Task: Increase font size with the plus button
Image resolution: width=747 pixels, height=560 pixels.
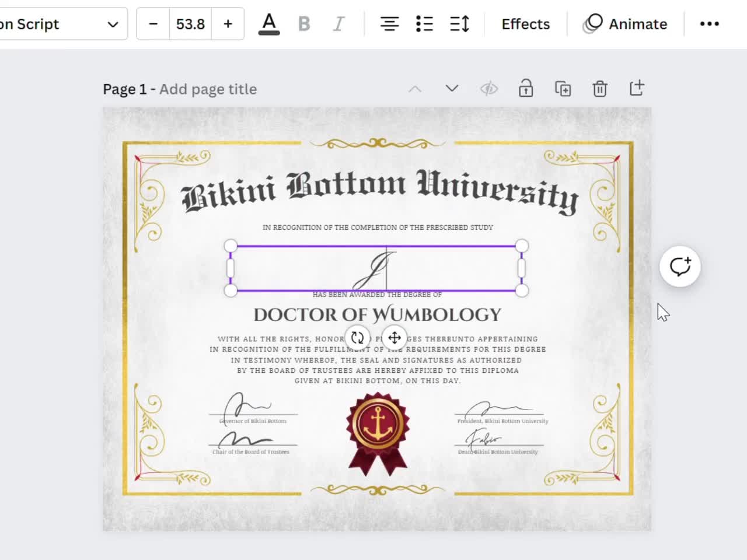Action: click(x=228, y=24)
